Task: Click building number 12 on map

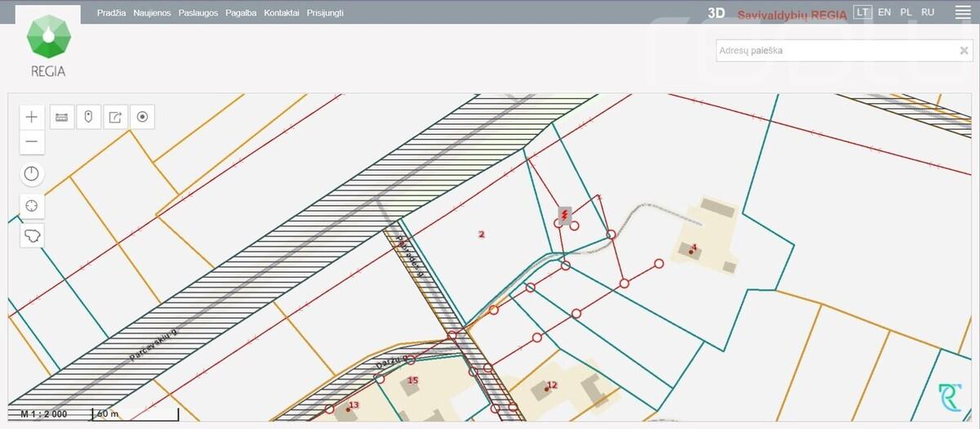Action: click(552, 385)
